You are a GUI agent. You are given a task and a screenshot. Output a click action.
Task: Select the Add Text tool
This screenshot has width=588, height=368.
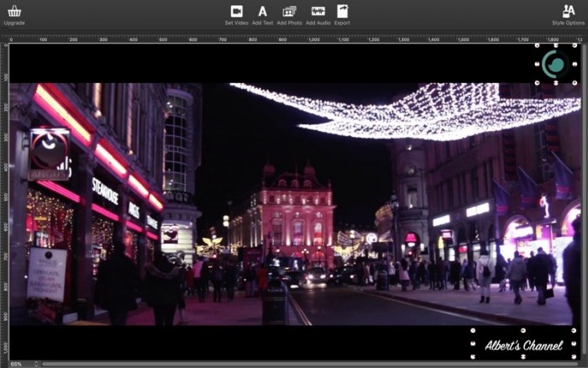coord(262,12)
